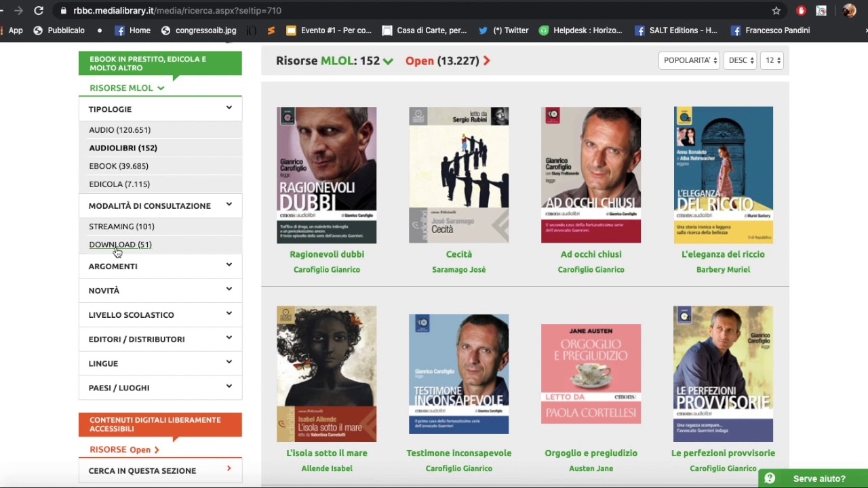The image size is (868, 488).
Task: Expand the Argomenti filter section
Action: (160, 266)
